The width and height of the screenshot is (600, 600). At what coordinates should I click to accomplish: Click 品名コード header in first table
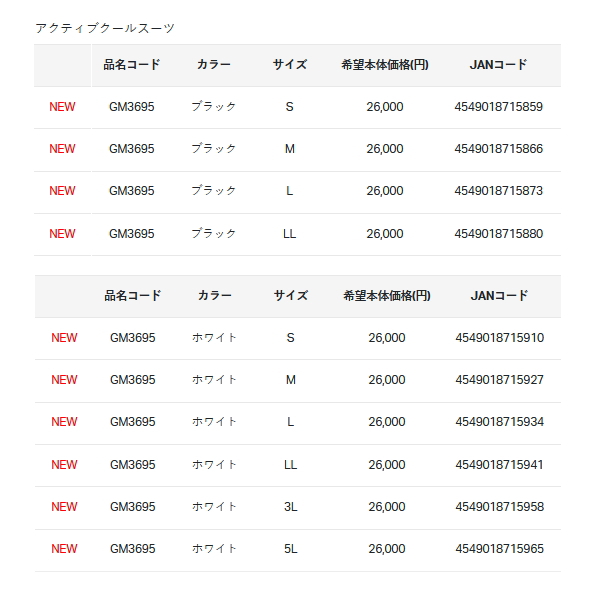point(132,65)
